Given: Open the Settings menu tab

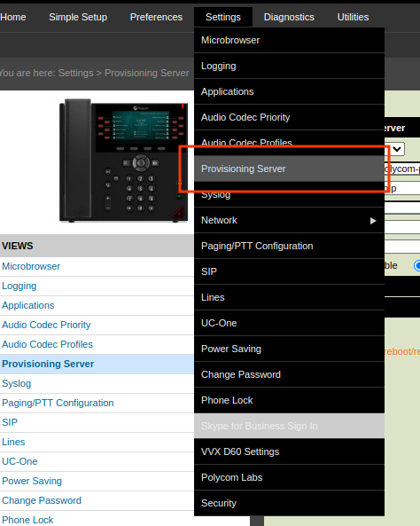Looking at the screenshot, I should pos(223,17).
